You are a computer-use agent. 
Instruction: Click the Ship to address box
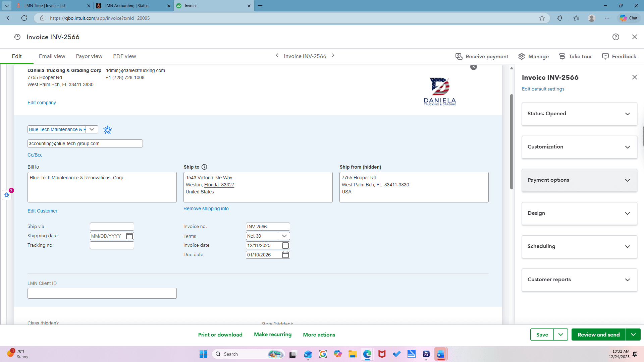[258, 187]
